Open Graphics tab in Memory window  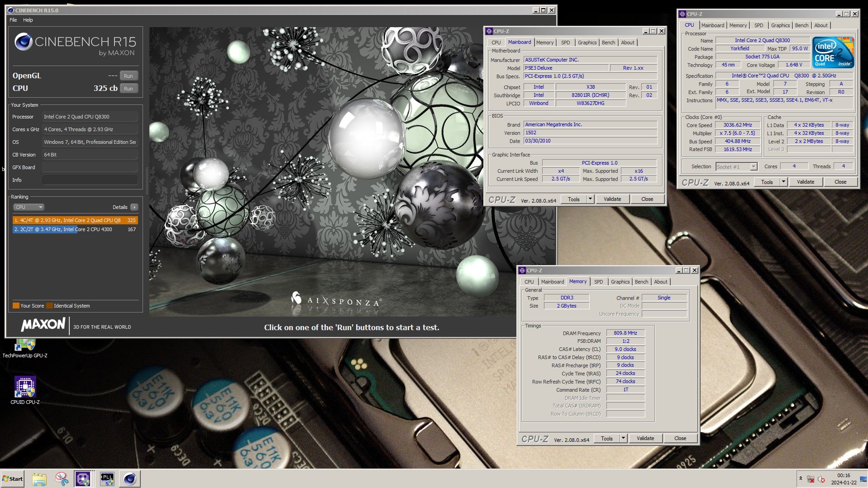pos(620,282)
